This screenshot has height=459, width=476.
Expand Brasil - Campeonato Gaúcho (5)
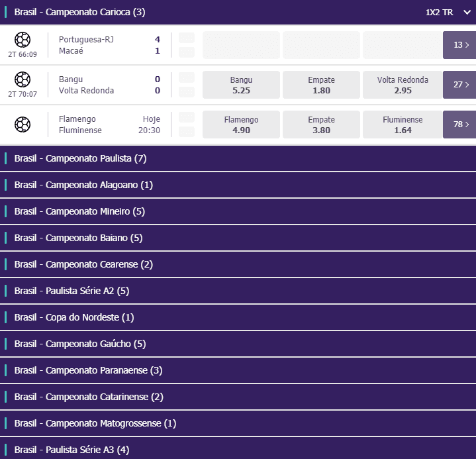coord(238,344)
